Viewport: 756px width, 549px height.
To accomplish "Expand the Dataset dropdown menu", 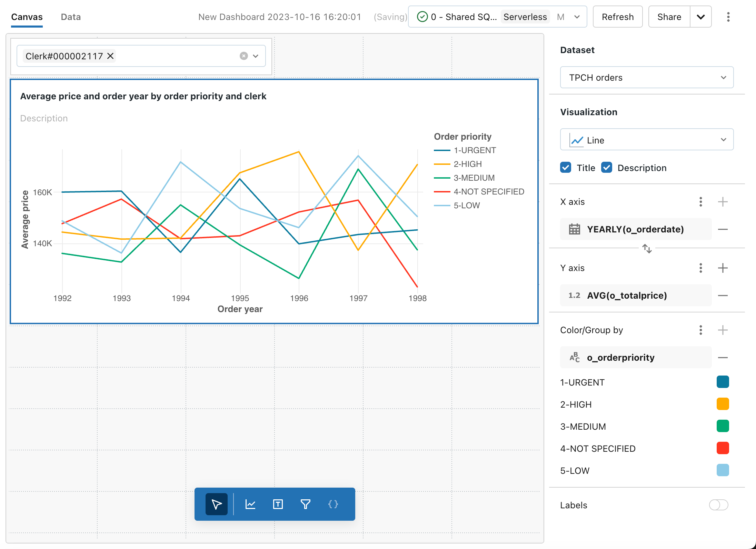I will (x=646, y=78).
